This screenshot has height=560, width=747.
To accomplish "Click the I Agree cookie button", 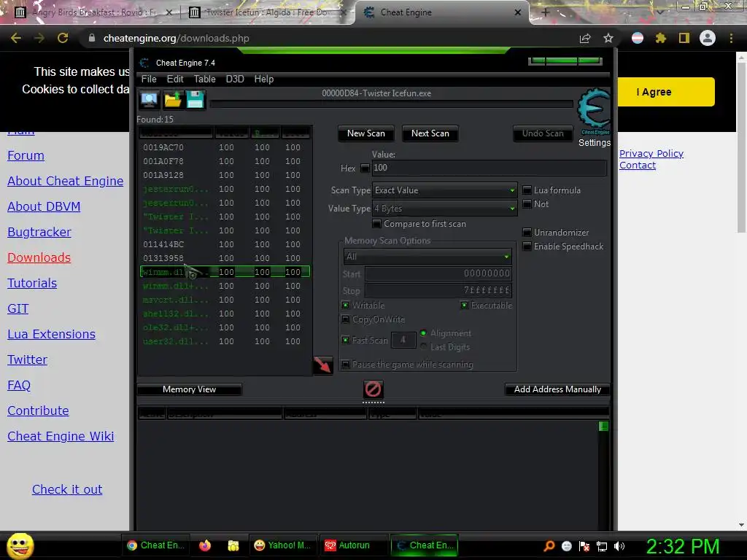I will [x=666, y=92].
